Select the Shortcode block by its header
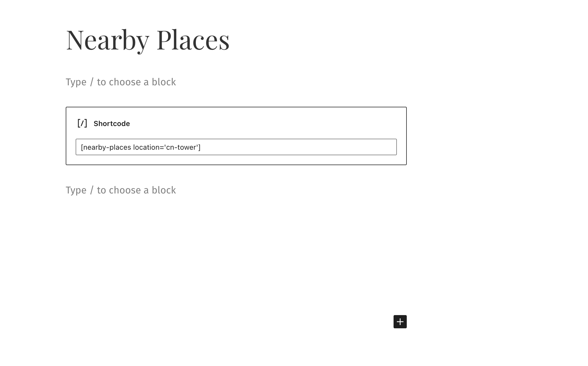The height and width of the screenshot is (366, 588). coord(104,124)
